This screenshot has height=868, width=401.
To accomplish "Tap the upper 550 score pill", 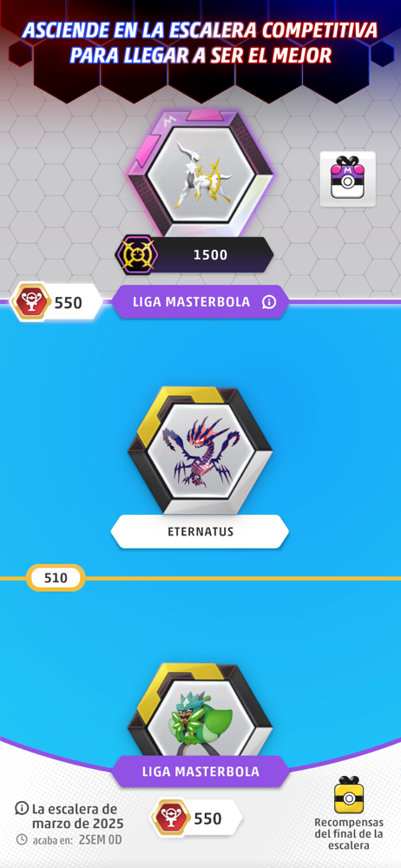I will click(57, 302).
